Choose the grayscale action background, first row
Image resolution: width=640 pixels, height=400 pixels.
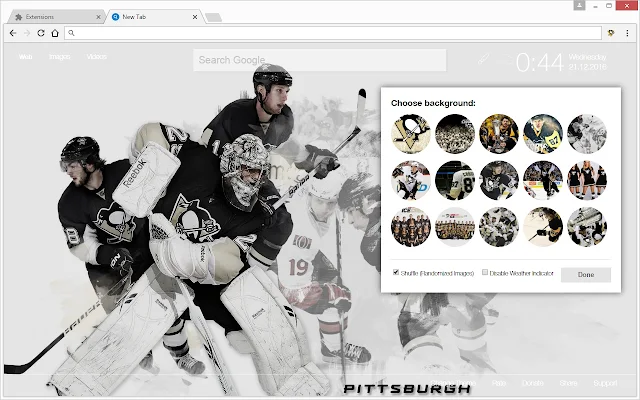coord(587,134)
